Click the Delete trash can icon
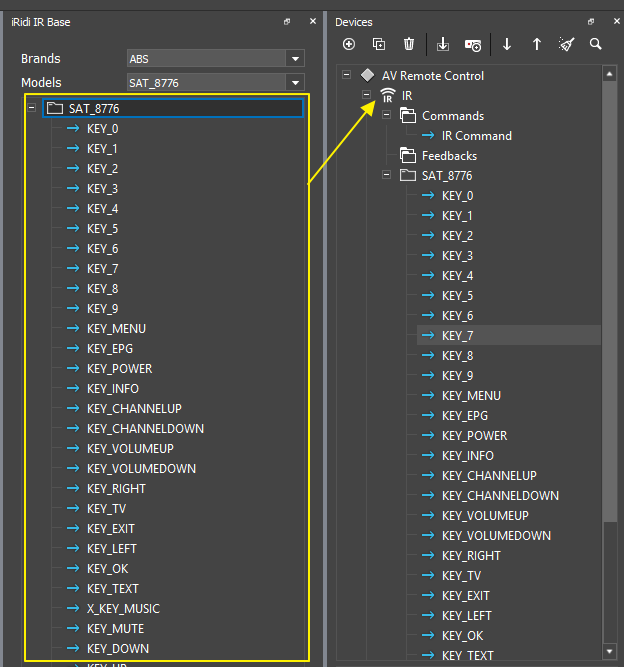Viewport: 624px width, 667px height. (x=409, y=44)
